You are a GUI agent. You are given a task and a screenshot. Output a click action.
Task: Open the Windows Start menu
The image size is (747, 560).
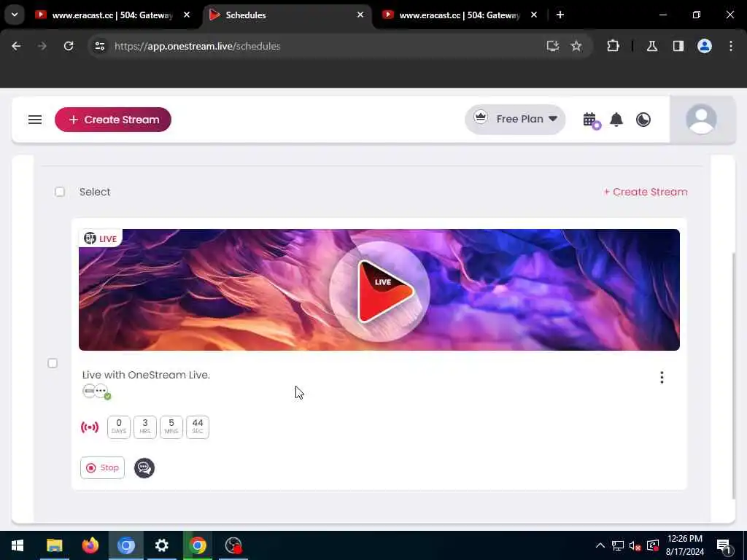pyautogui.click(x=18, y=545)
